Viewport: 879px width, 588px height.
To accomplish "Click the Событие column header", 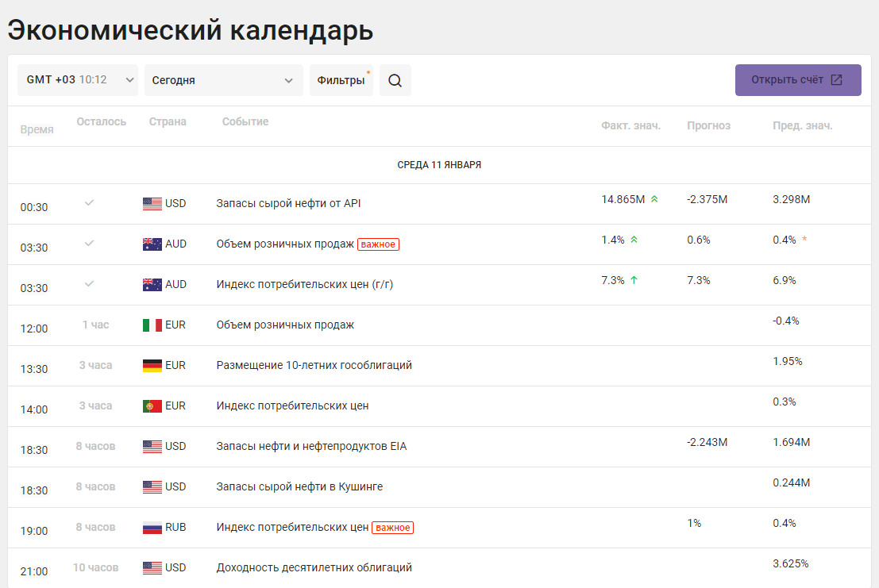I will [x=245, y=121].
